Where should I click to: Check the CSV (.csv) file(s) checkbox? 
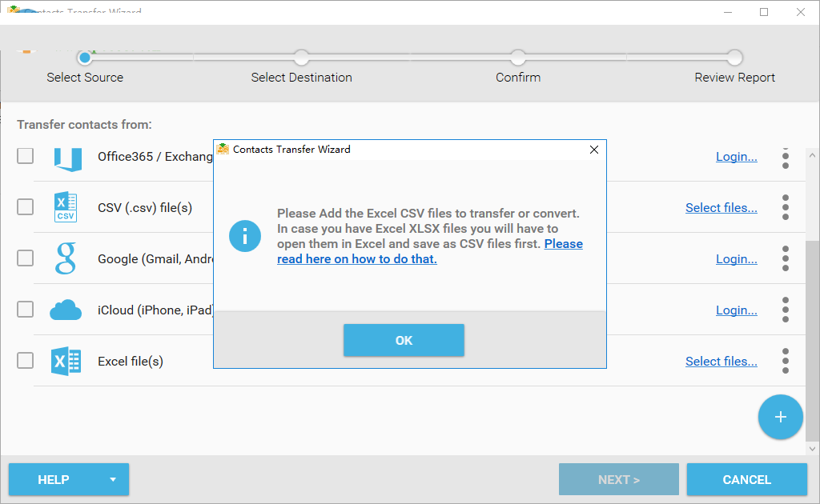pyautogui.click(x=25, y=207)
